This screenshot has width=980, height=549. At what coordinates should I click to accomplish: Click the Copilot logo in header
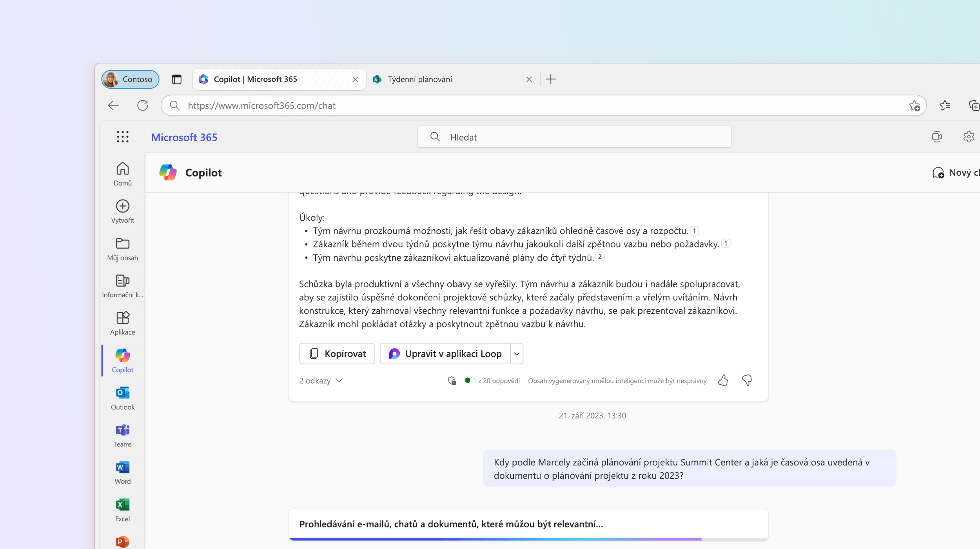click(x=168, y=173)
